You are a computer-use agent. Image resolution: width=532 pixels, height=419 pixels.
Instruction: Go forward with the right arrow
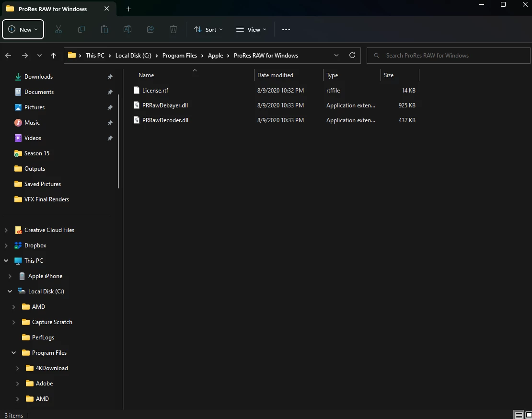25,56
